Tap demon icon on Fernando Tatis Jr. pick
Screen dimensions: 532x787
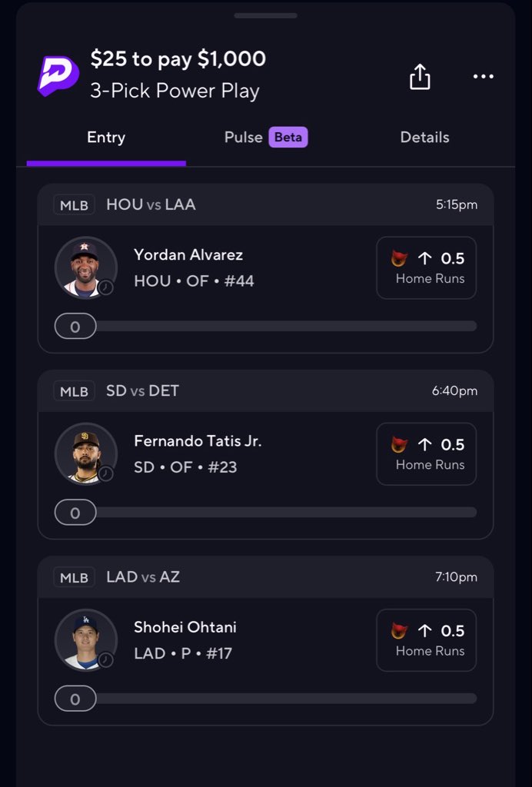(399, 444)
